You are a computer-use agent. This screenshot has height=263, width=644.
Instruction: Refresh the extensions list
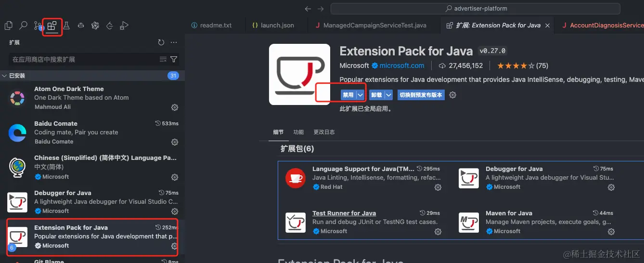(x=161, y=42)
